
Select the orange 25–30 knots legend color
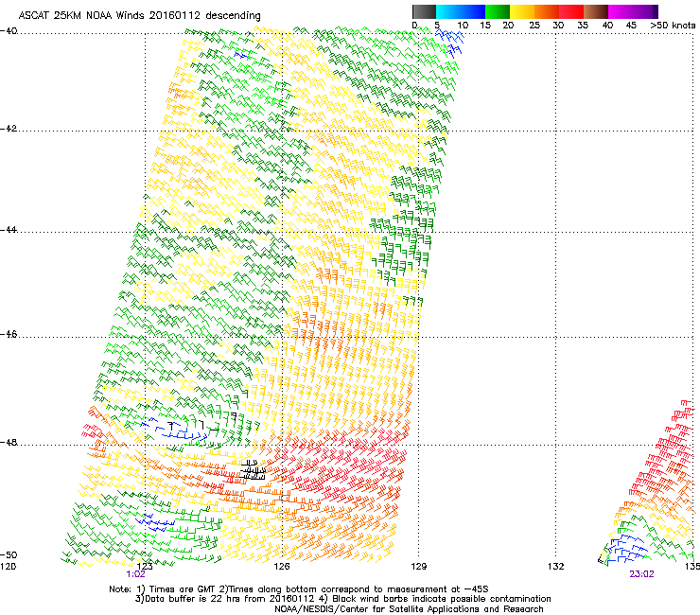pos(547,11)
